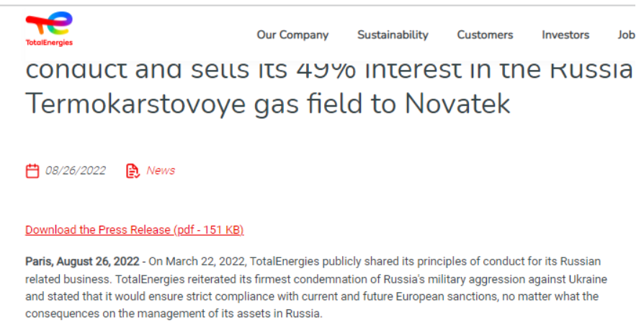Go to the Investors menu
644x336 pixels.
tap(565, 35)
